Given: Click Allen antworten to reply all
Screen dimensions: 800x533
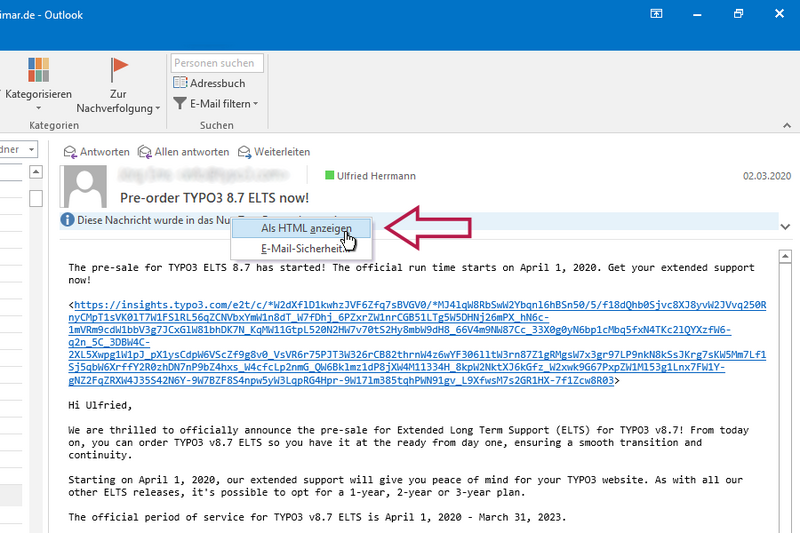Looking at the screenshot, I should click(184, 152).
